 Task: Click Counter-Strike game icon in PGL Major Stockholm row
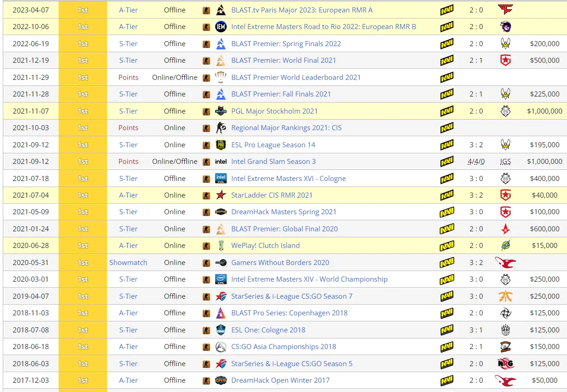click(206, 111)
